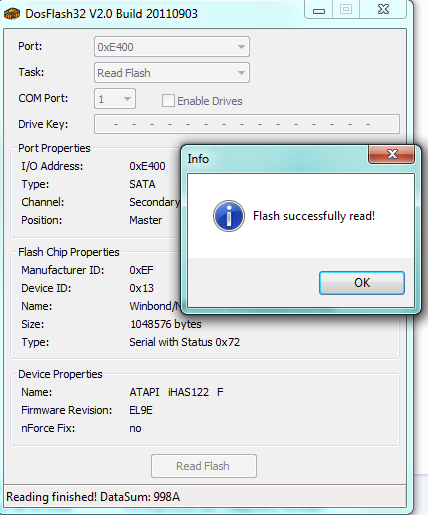
Task: Close the Info dialog with red X
Action: click(391, 154)
